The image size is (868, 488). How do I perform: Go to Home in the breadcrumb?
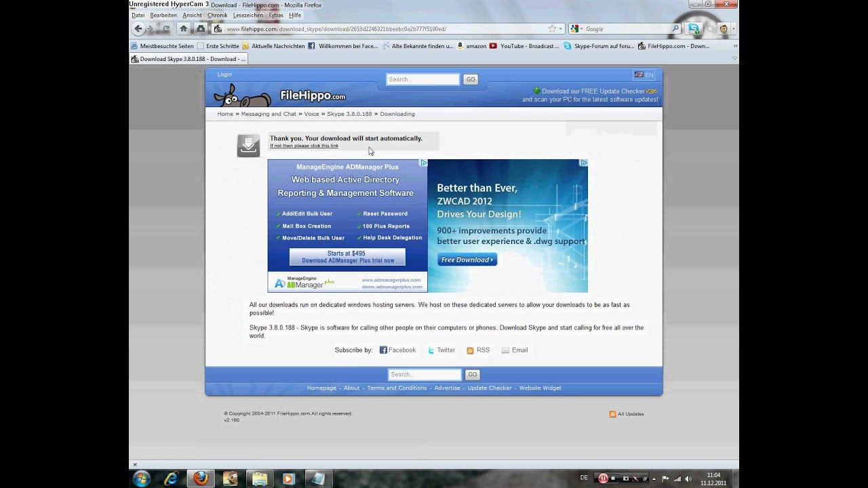point(225,114)
